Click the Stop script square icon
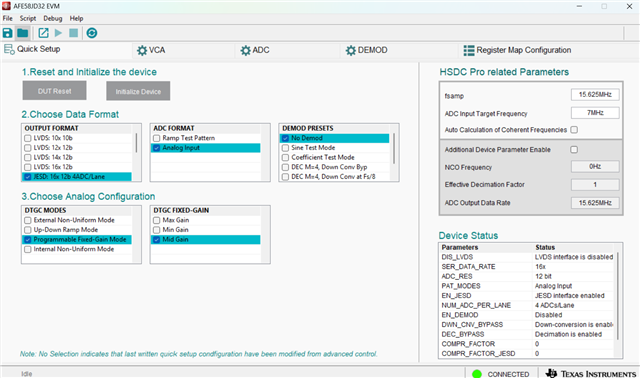 point(73,33)
